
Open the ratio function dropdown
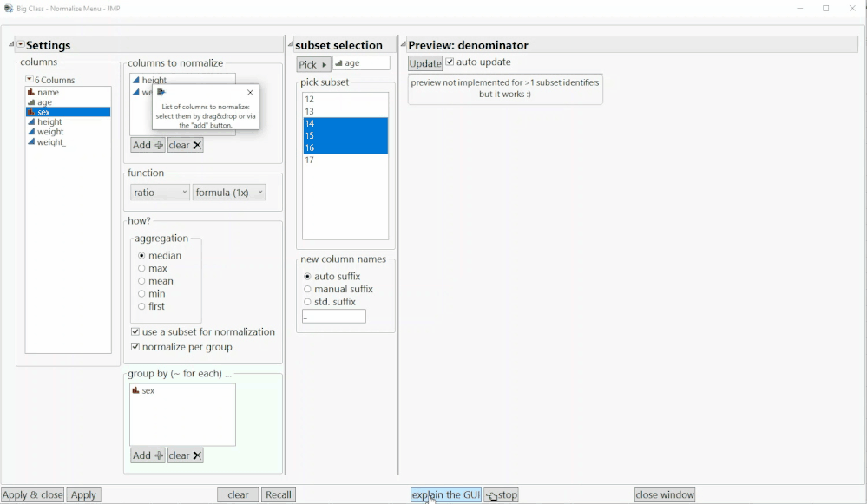pos(160,193)
